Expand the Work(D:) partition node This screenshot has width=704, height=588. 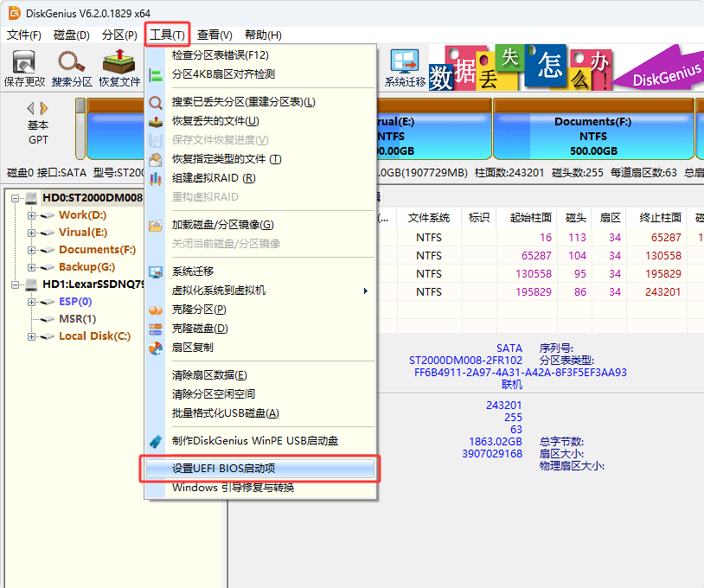click(x=31, y=215)
